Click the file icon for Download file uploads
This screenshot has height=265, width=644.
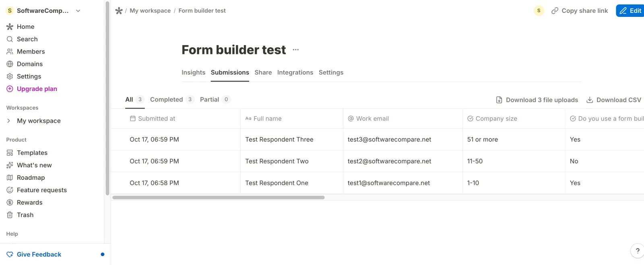(x=499, y=100)
